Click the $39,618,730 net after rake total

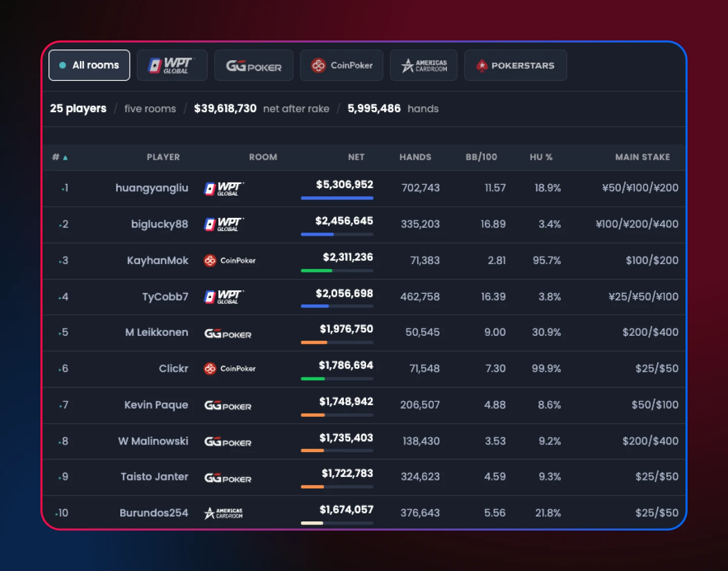point(225,109)
